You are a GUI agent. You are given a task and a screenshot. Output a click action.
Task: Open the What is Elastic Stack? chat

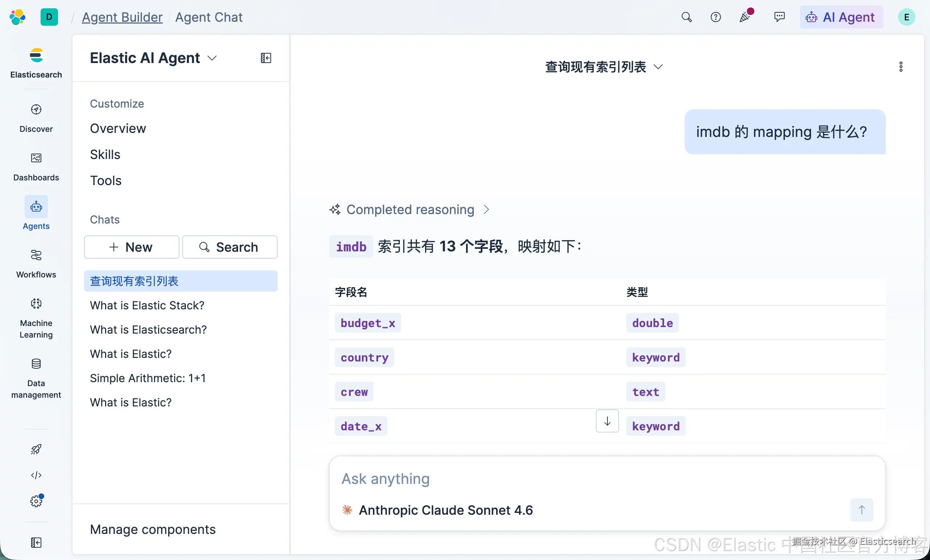(x=147, y=305)
